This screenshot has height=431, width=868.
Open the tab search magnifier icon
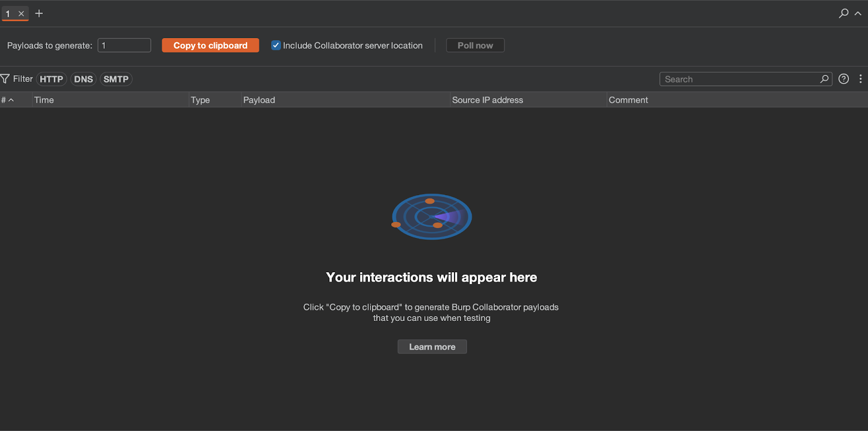(844, 13)
